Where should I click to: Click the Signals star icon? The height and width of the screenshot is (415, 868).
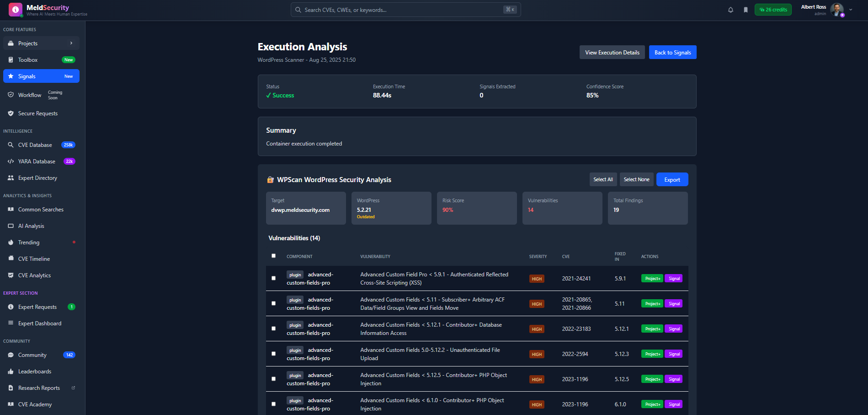point(11,76)
